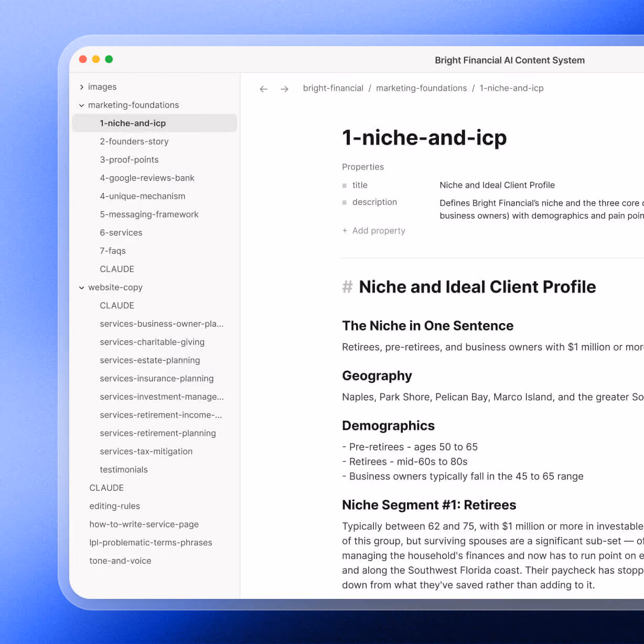Click the Business owners 45 to 65 line
Screen dimensions: 644x644
pyautogui.click(x=463, y=477)
